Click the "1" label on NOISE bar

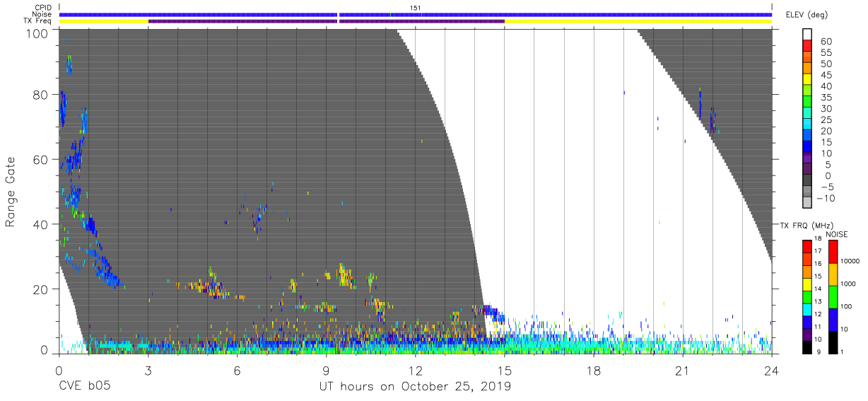(x=842, y=351)
